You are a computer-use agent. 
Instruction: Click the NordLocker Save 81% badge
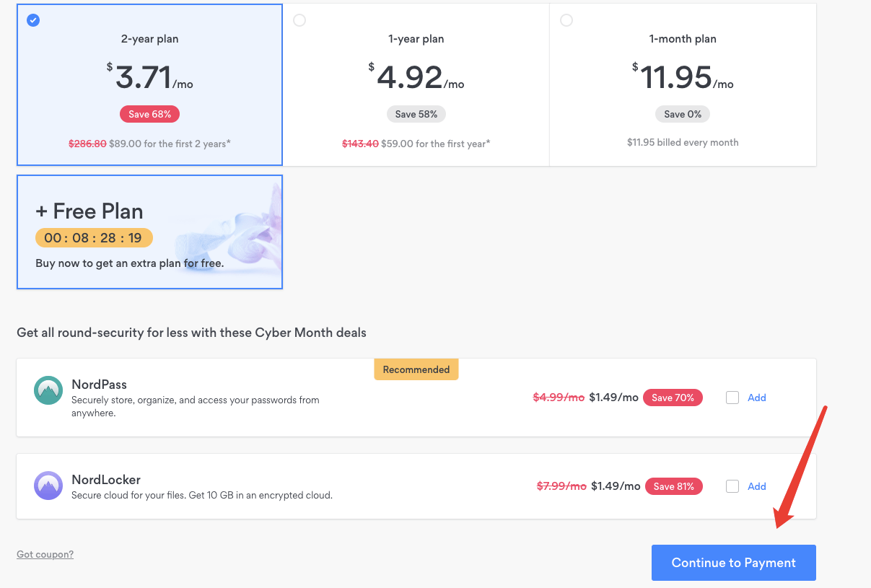[673, 486]
